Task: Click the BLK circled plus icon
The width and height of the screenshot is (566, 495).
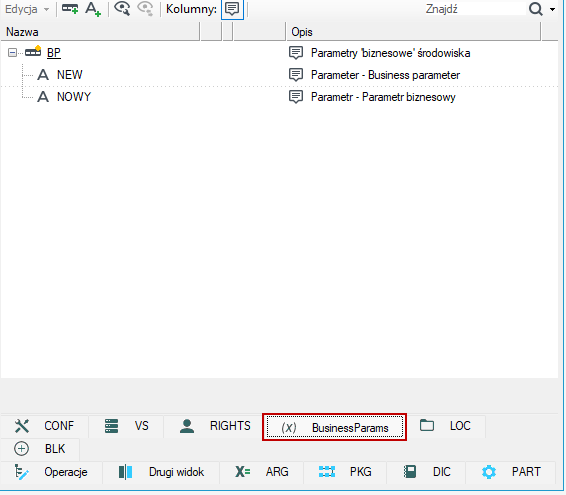Action: coord(21,449)
